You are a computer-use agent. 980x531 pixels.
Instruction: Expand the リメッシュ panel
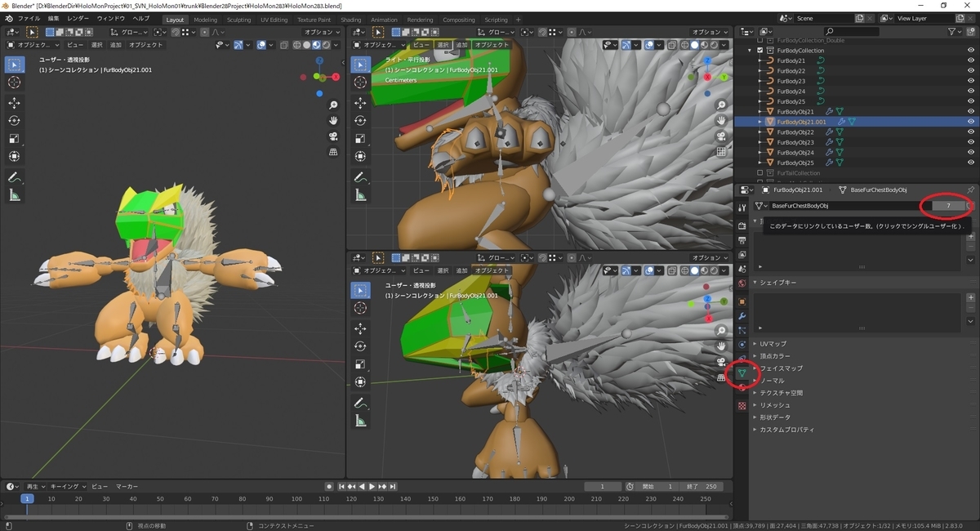775,405
